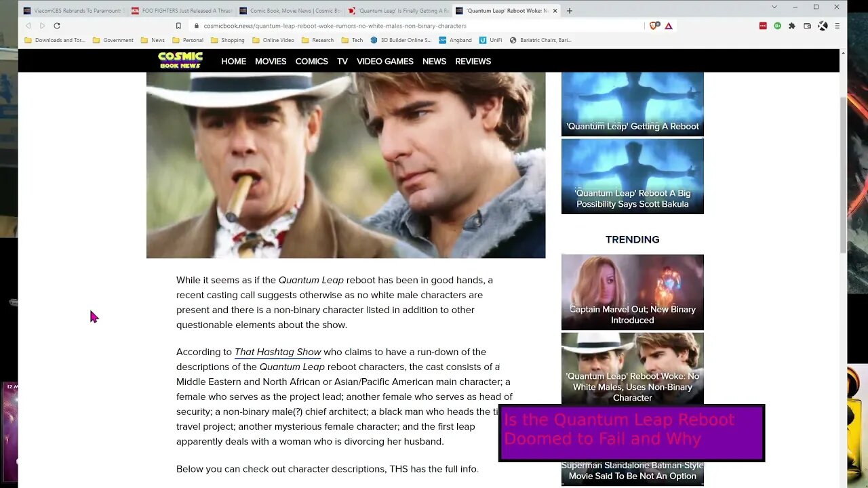Open the green circular extension icon

click(777, 26)
